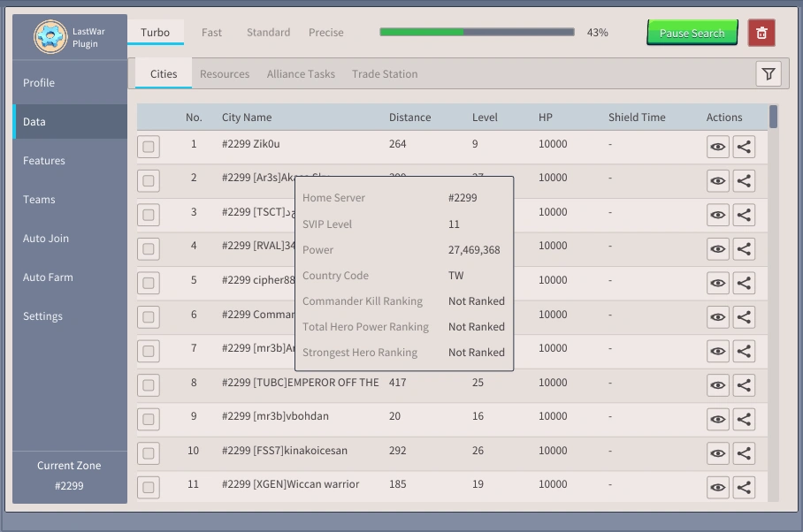Switch to the Alliance Tasks tab

pos(301,74)
